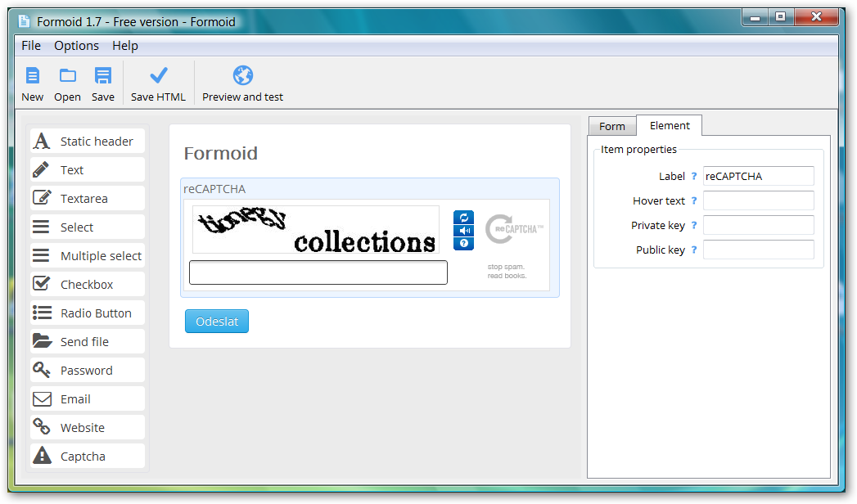Viewport: 857px width, 504px height.
Task: Open the Options menu
Action: point(76,46)
